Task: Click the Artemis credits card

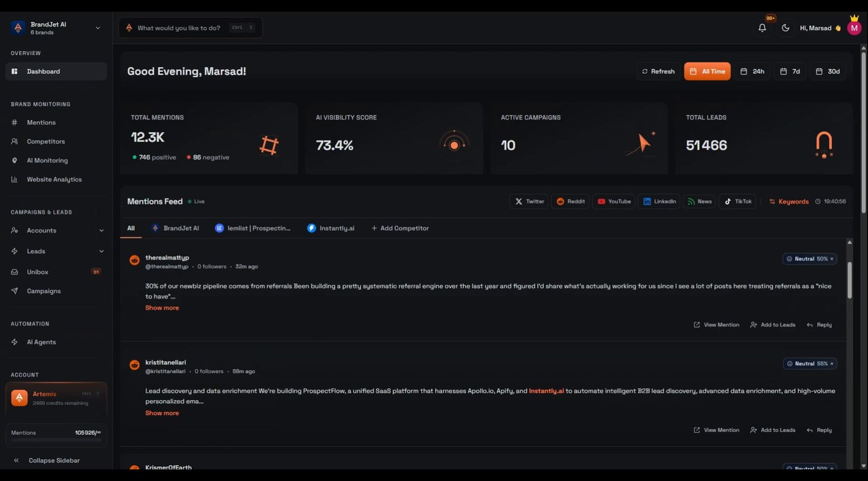Action: click(x=56, y=399)
